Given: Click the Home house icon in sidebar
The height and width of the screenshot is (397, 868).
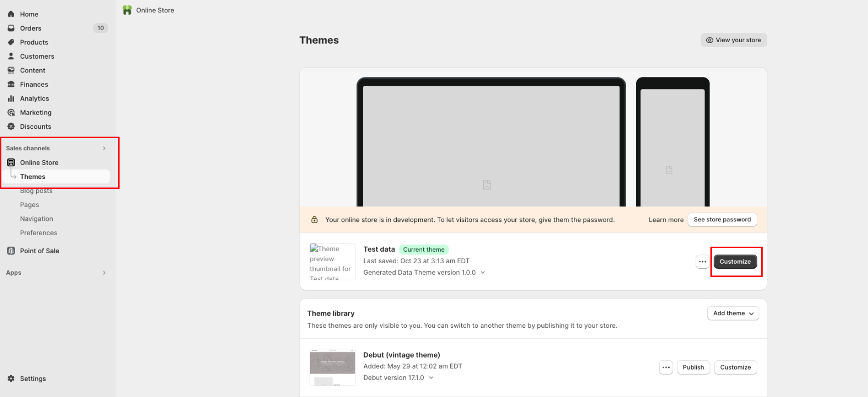Looking at the screenshot, I should pyautogui.click(x=11, y=14).
